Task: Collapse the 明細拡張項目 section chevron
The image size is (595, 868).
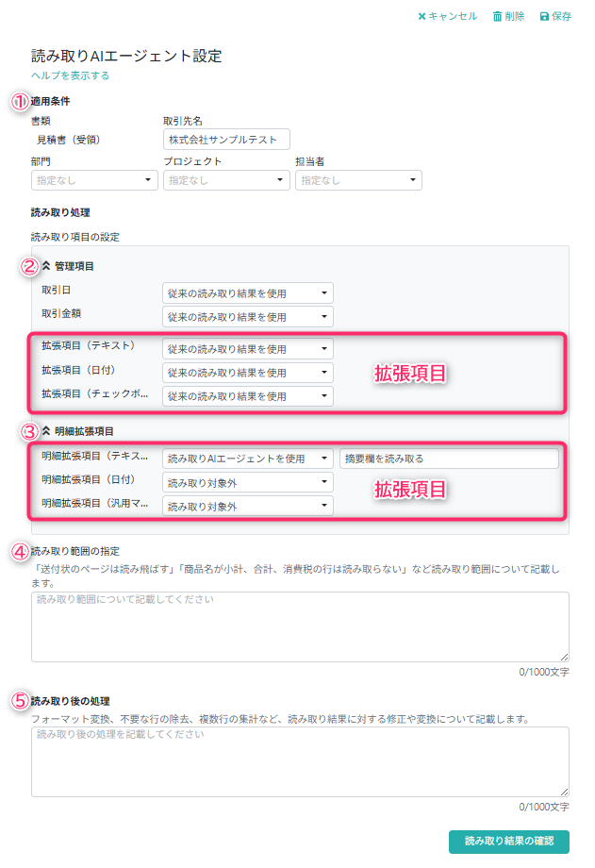Action: click(45, 431)
